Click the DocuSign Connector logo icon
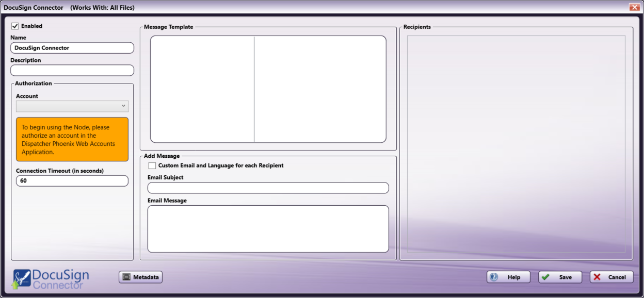Viewport: 644px width, 298px height. (x=22, y=279)
